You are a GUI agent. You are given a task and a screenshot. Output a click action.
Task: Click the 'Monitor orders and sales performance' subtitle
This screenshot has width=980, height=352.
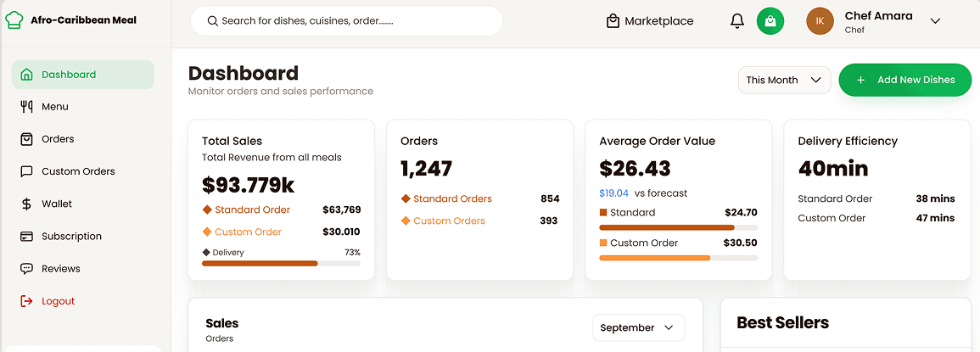(x=281, y=92)
